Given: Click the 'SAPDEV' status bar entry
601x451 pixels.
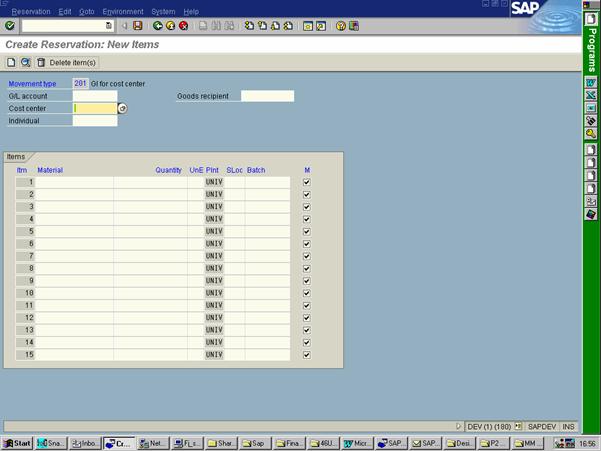Looking at the screenshot, I should coord(542,426).
